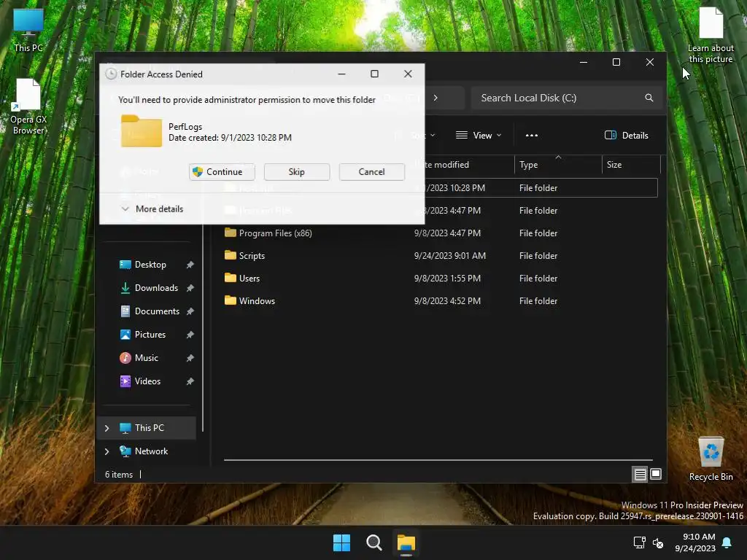
Task: Unpin Music using its pin icon
Action: click(190, 358)
